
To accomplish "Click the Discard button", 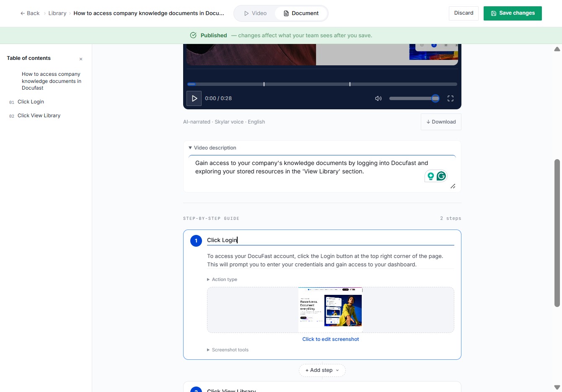I will [x=464, y=13].
